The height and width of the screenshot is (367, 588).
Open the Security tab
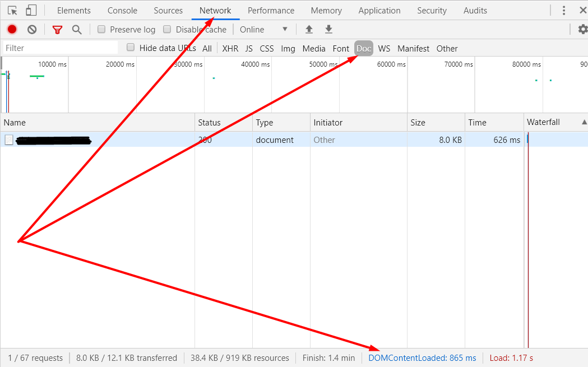click(432, 11)
